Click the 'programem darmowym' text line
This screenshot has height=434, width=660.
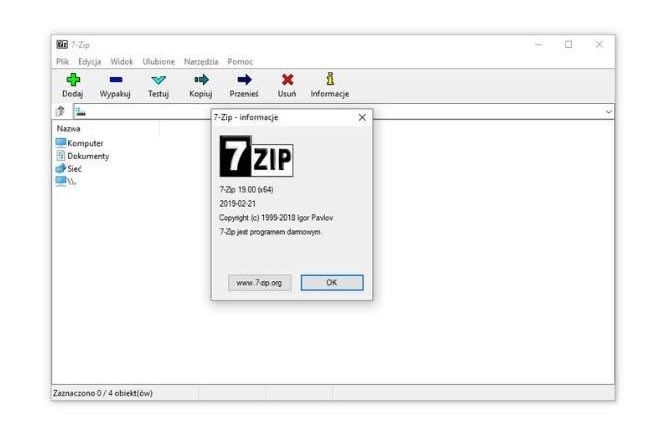(270, 232)
